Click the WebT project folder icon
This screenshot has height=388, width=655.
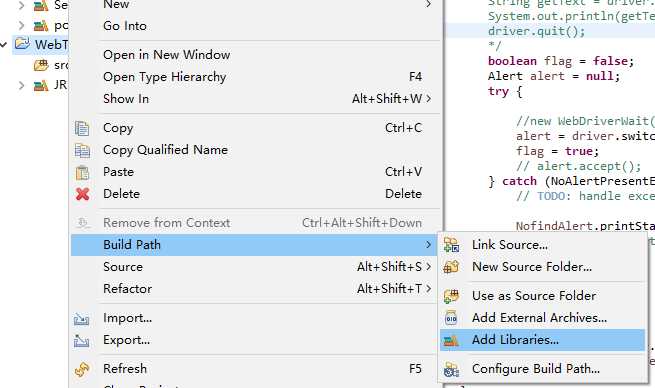point(22,43)
